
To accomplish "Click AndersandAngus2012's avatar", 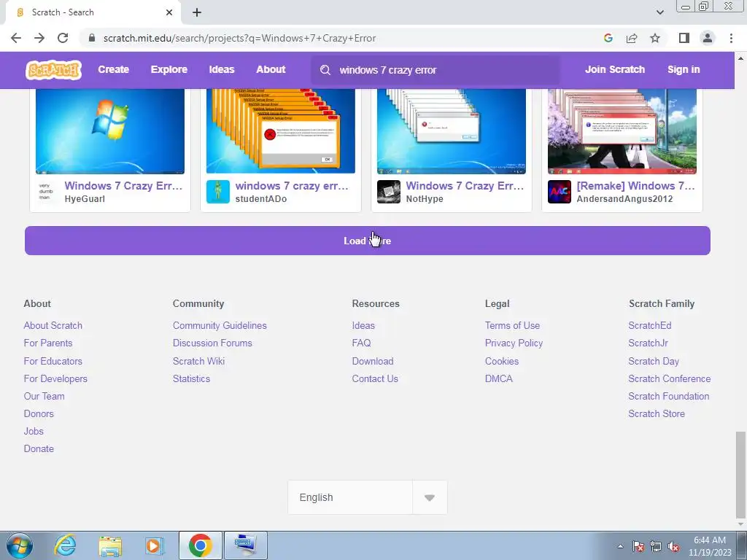I will [x=560, y=192].
